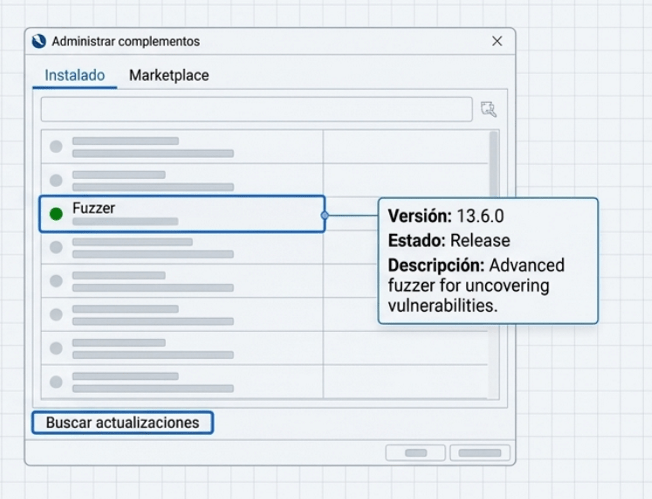Click the gray status dot in the last list row
The width and height of the screenshot is (652, 499).
(56, 382)
